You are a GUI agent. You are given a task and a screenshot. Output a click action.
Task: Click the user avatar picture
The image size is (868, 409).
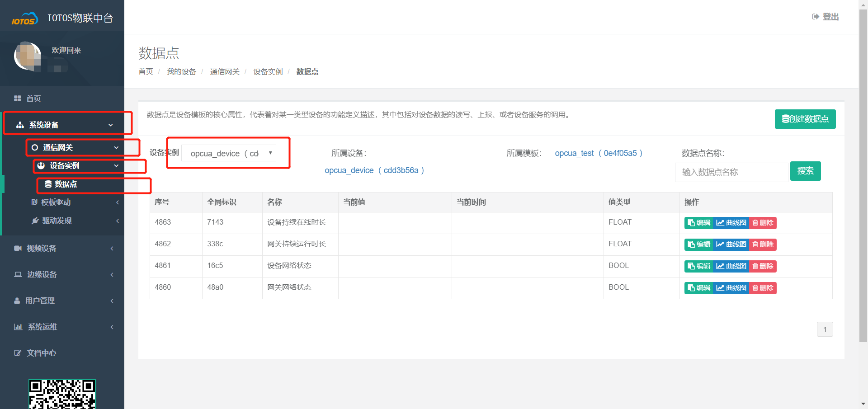coord(28,56)
